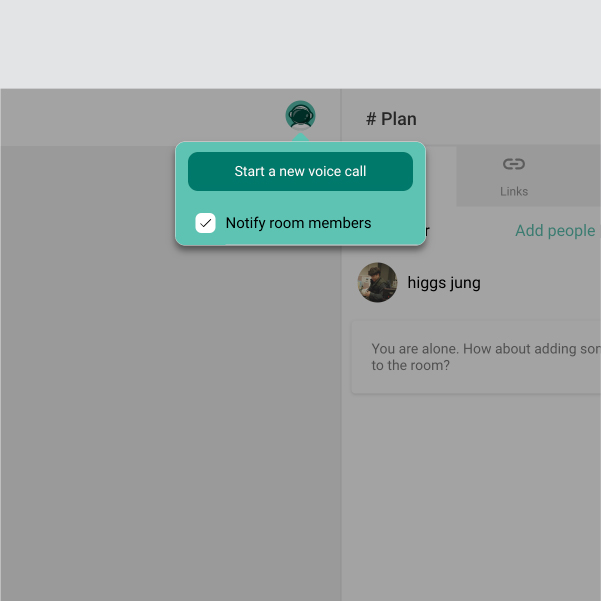Click the hash symbol before Plan

(x=371, y=119)
